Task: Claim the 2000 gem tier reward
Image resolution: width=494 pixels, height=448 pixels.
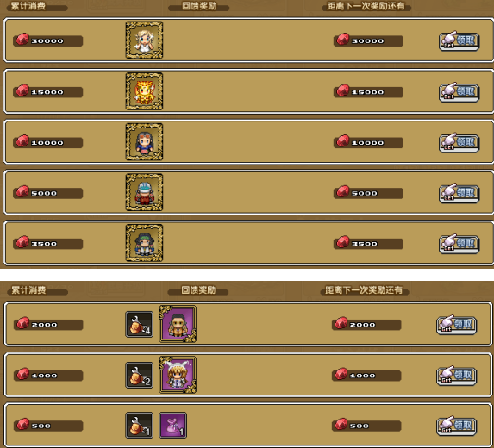Action: 457,325
